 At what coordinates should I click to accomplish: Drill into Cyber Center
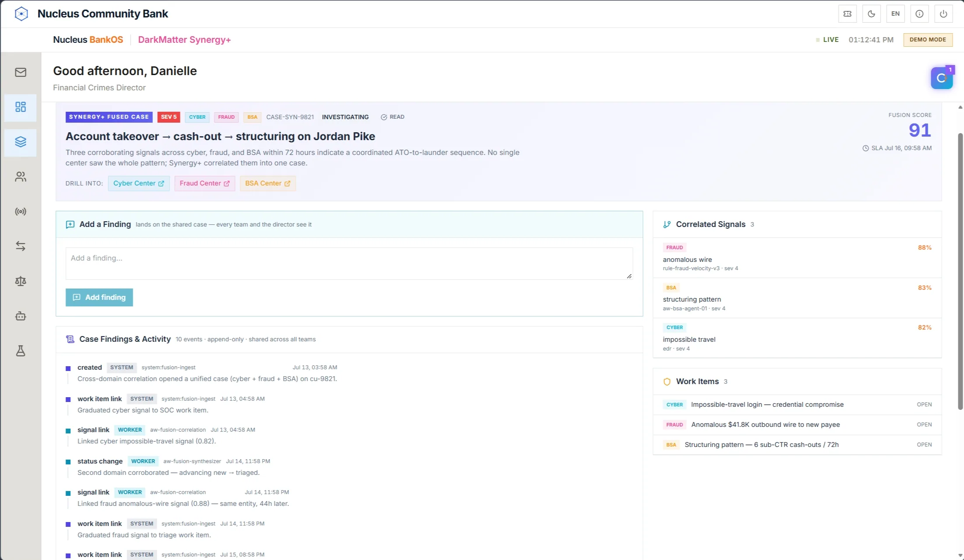click(x=138, y=183)
